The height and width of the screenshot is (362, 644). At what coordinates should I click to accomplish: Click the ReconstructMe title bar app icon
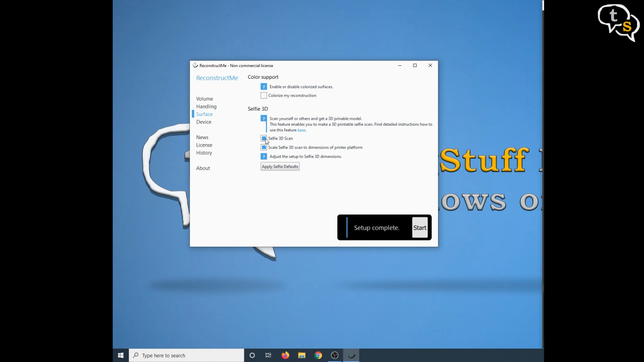[x=195, y=65]
